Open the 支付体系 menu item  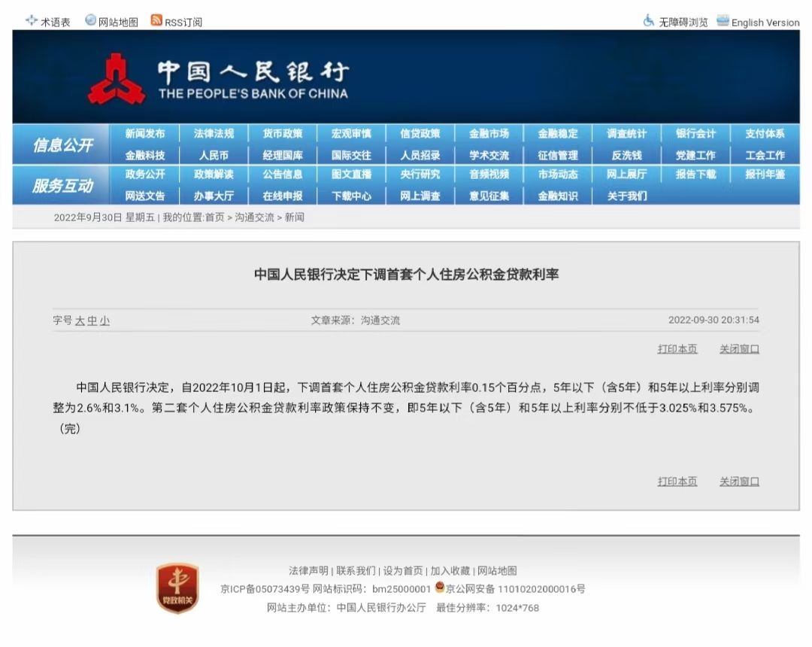[x=765, y=134]
